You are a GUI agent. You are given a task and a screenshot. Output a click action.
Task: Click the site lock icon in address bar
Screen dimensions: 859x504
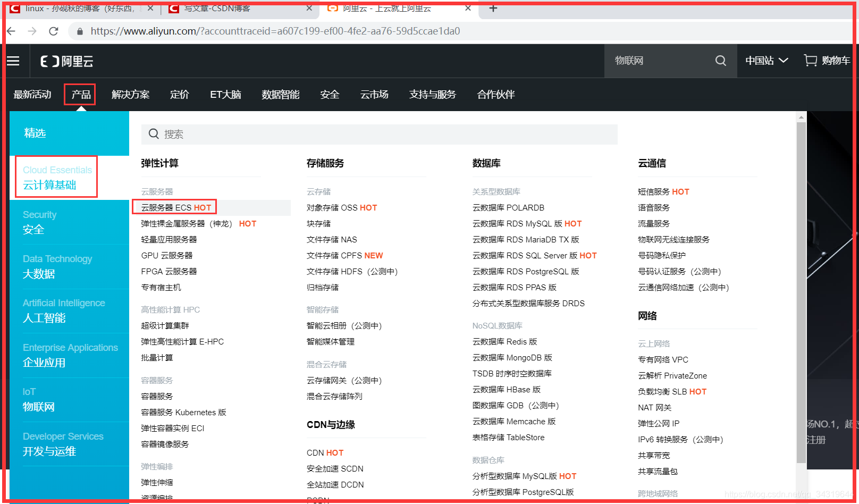tap(80, 31)
